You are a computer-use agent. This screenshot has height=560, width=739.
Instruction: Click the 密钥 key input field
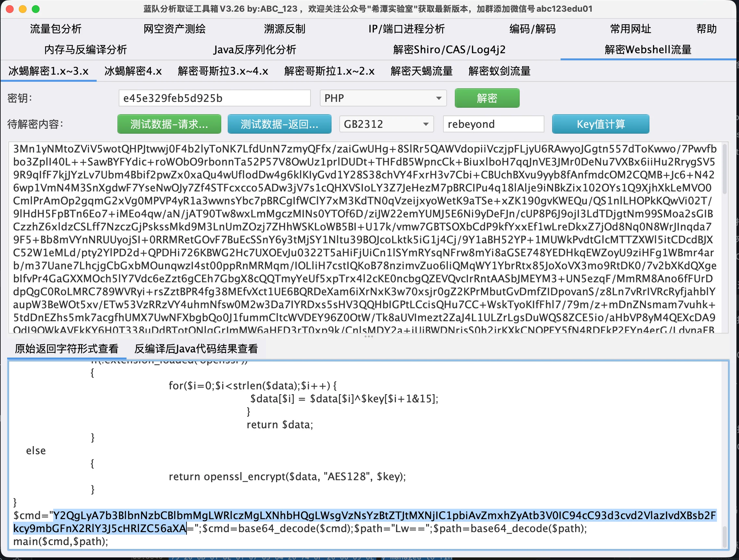pyautogui.click(x=214, y=98)
